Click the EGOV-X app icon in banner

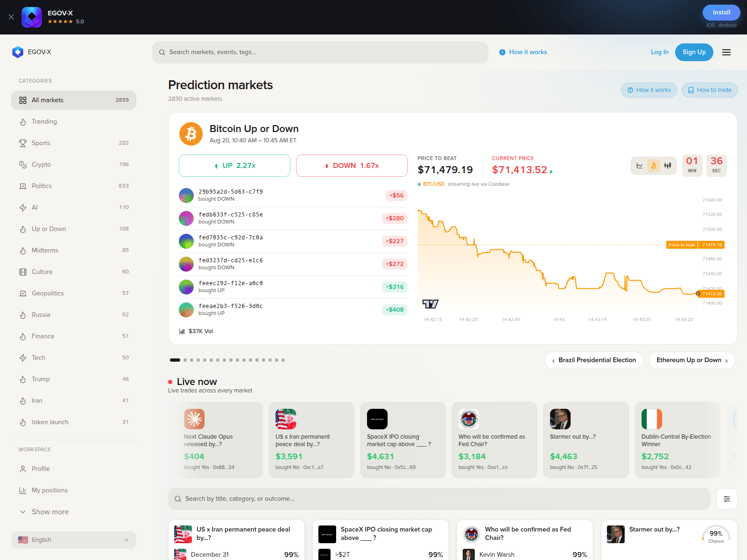pos(32,17)
